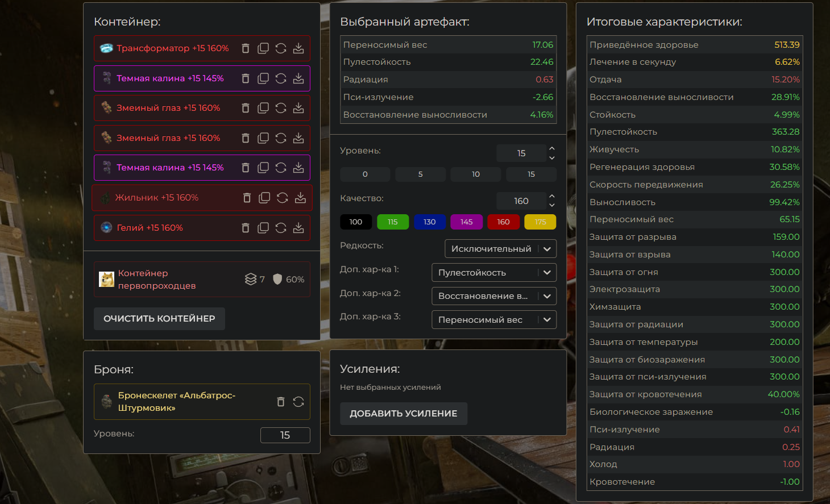Decrease artifact Уровень with the down arrow

(552, 158)
